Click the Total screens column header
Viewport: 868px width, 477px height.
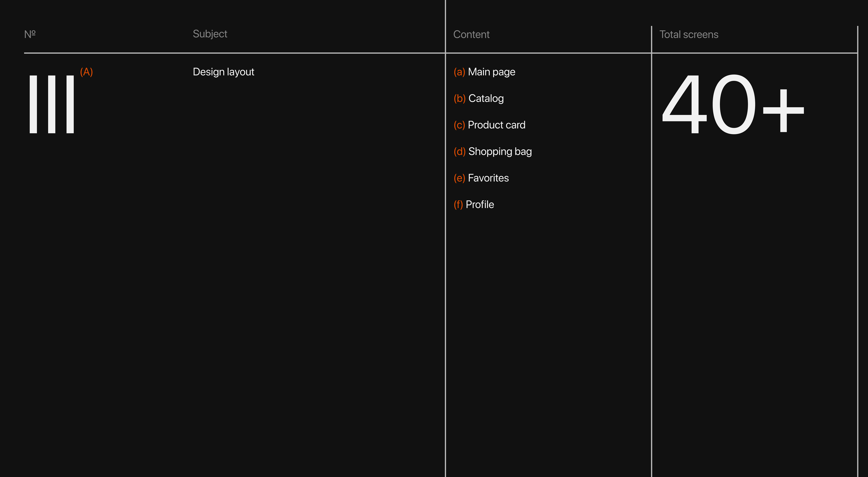tap(689, 34)
